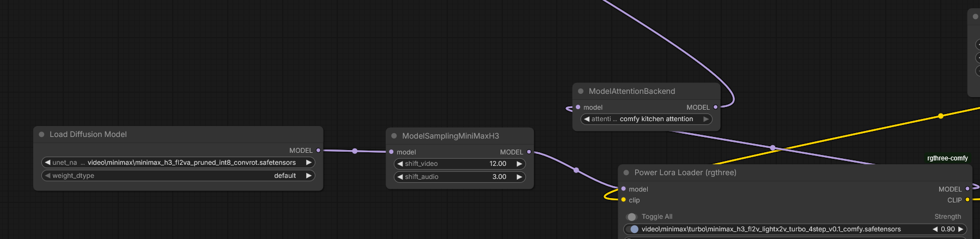
Task: Click Power Lora Loader clip input socket
Action: 624,200
